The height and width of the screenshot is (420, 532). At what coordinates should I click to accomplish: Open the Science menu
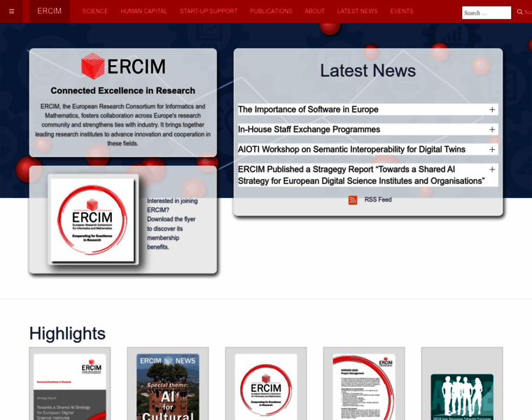pos(95,11)
